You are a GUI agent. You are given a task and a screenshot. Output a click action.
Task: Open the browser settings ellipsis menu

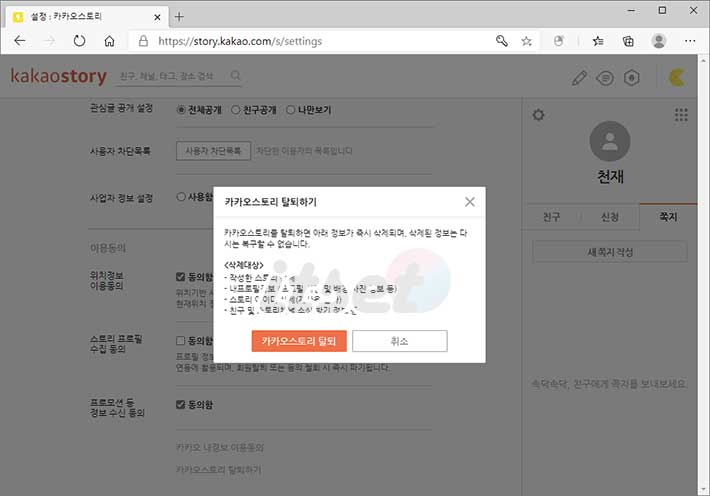coord(690,41)
